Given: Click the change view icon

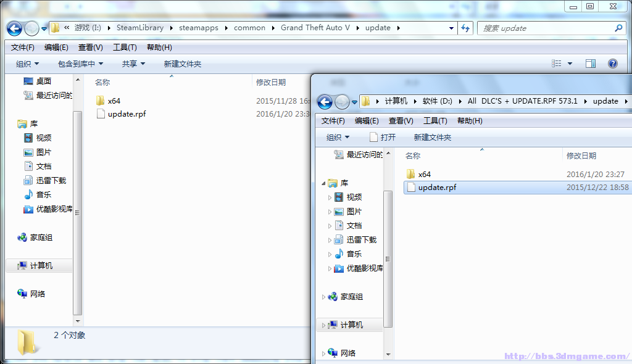Looking at the screenshot, I should pyautogui.click(x=556, y=64).
